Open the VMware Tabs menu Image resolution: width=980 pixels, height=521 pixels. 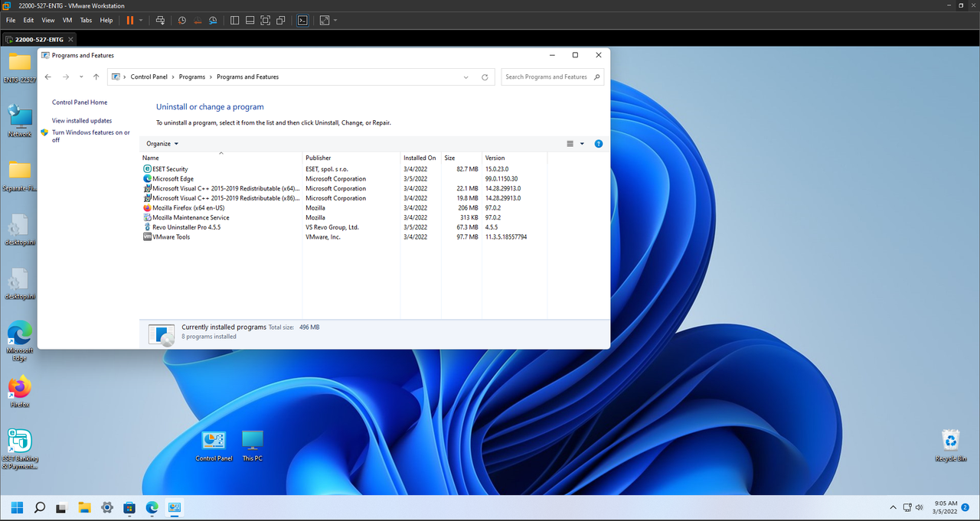[x=86, y=20]
